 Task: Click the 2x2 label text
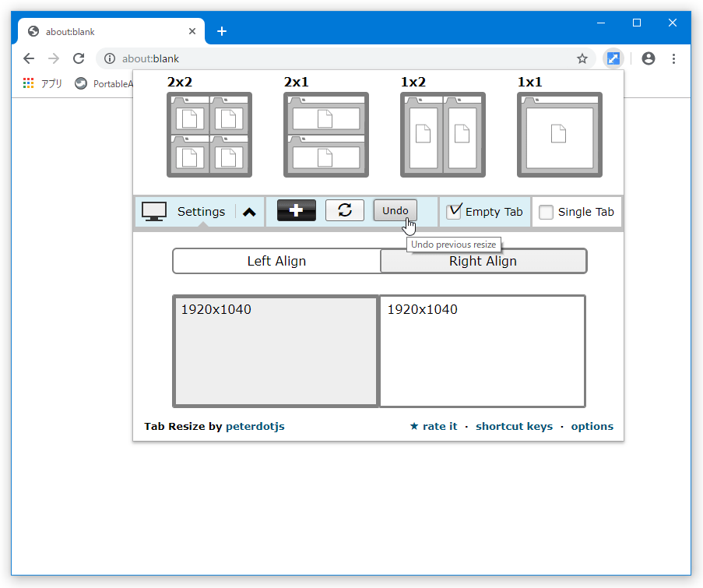180,82
